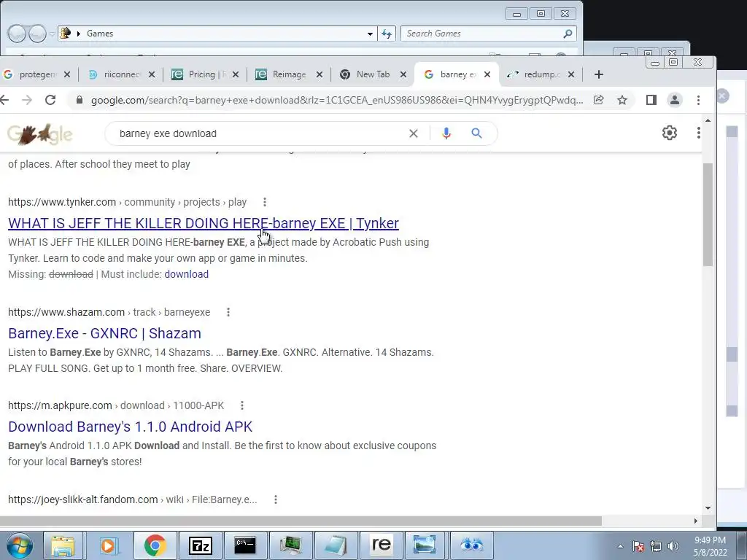Submit search with the magnifier icon

tap(476, 133)
